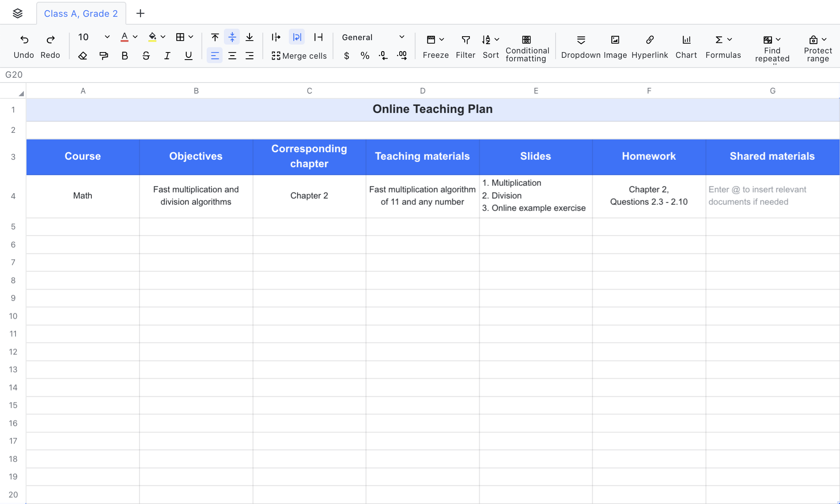
Task: Add a new sheet tab with plus
Action: pyautogui.click(x=140, y=14)
